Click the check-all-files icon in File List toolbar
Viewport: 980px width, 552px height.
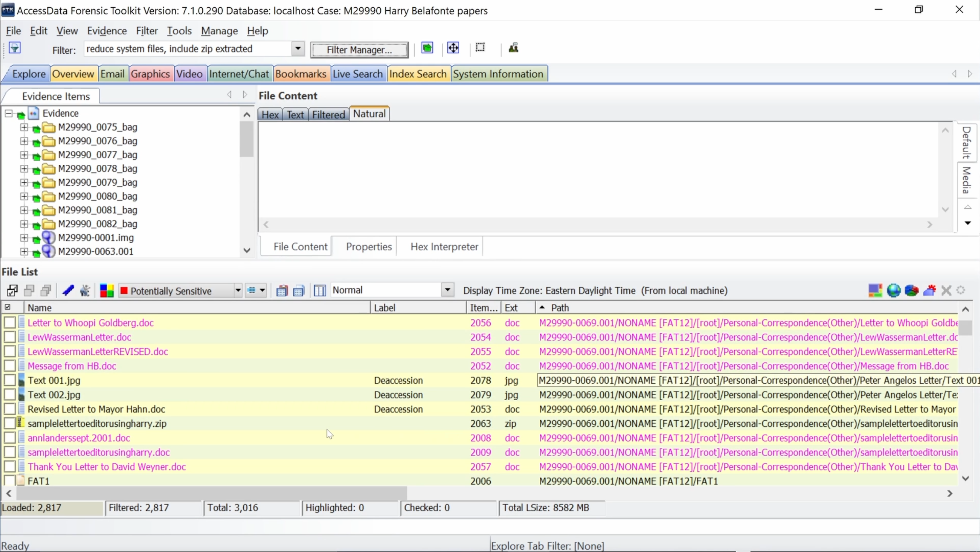tap(12, 291)
